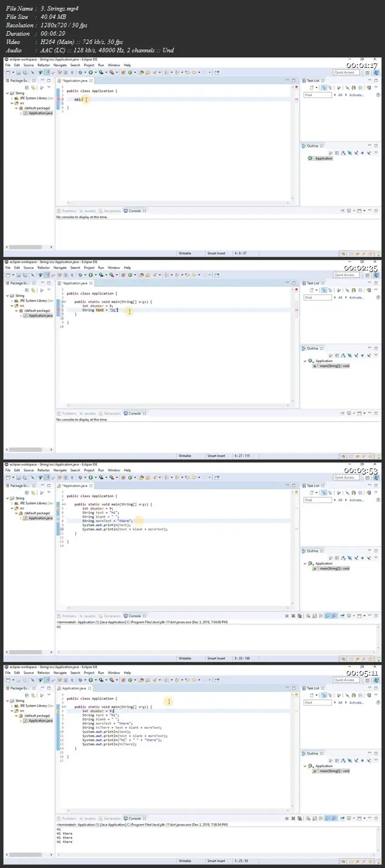Image resolution: width=385 pixels, height=868 pixels.
Task: Collapse String project node in 00:01:17 frame
Action: [7, 93]
